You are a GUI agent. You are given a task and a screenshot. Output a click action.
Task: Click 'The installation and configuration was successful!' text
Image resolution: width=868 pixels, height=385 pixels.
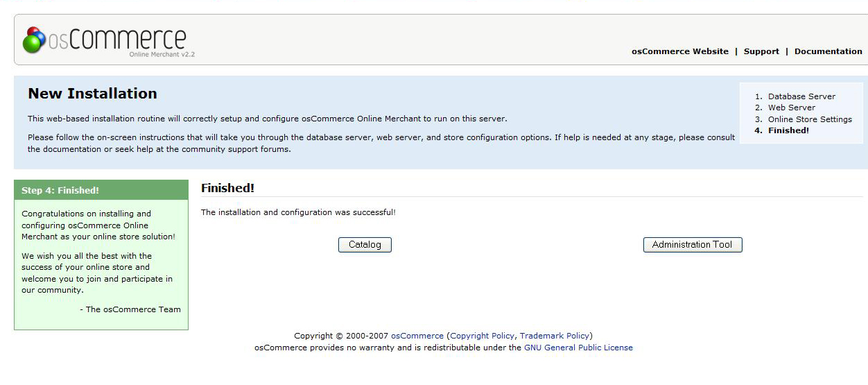coord(298,212)
